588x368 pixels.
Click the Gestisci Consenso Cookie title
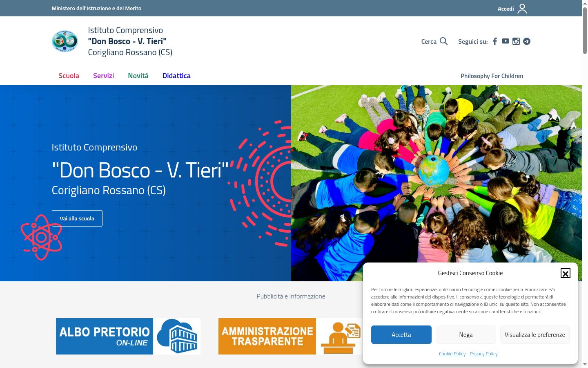[470, 273]
